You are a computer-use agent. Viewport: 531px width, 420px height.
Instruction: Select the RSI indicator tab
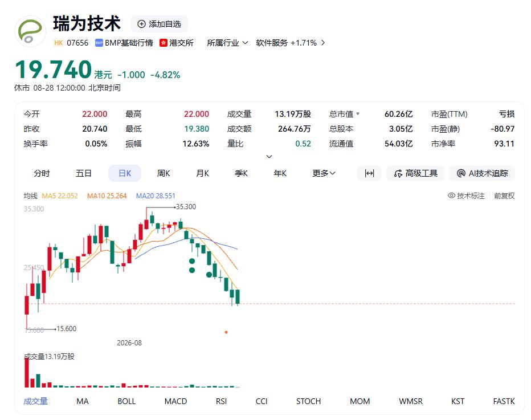point(221,401)
